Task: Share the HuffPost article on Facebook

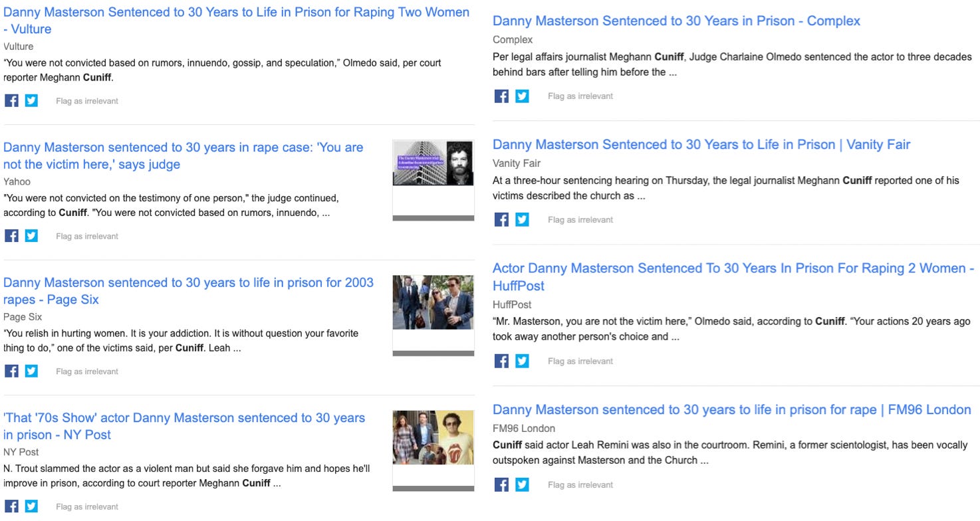Action: pyautogui.click(x=501, y=361)
